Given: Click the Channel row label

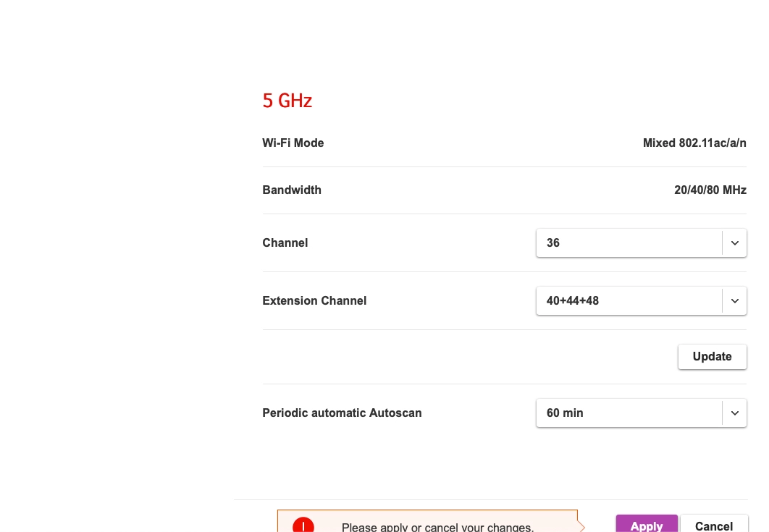Looking at the screenshot, I should click(285, 243).
